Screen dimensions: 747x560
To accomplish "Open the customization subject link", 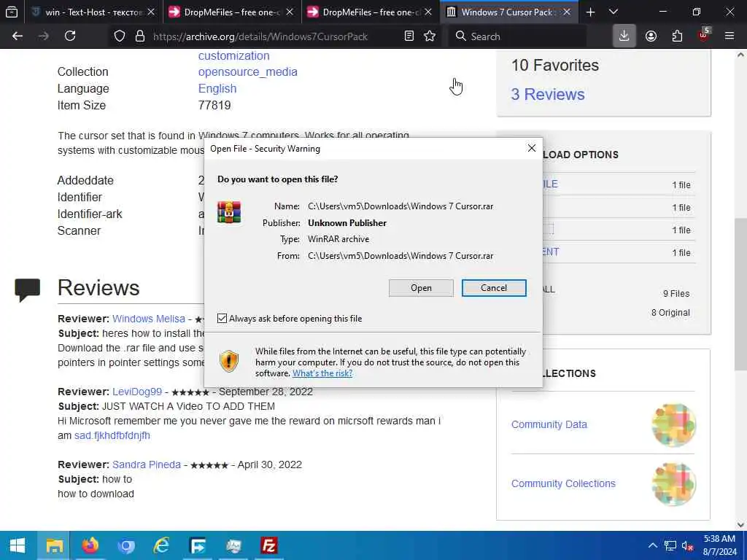I will (234, 55).
